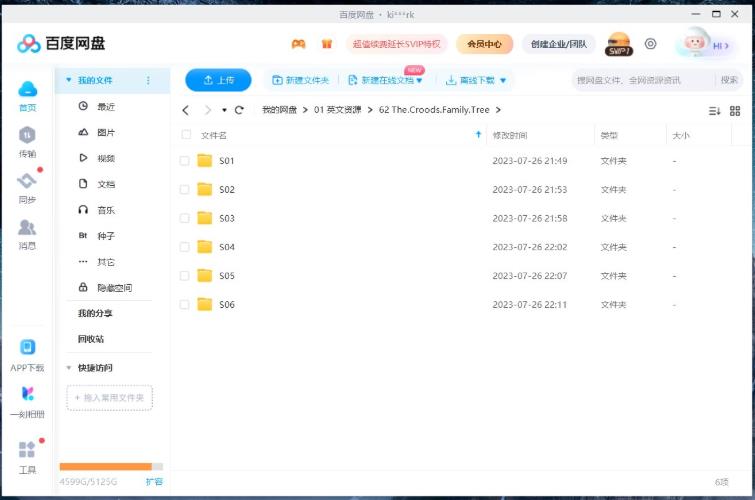Click the blue 上传 upload button

pyautogui.click(x=218, y=80)
